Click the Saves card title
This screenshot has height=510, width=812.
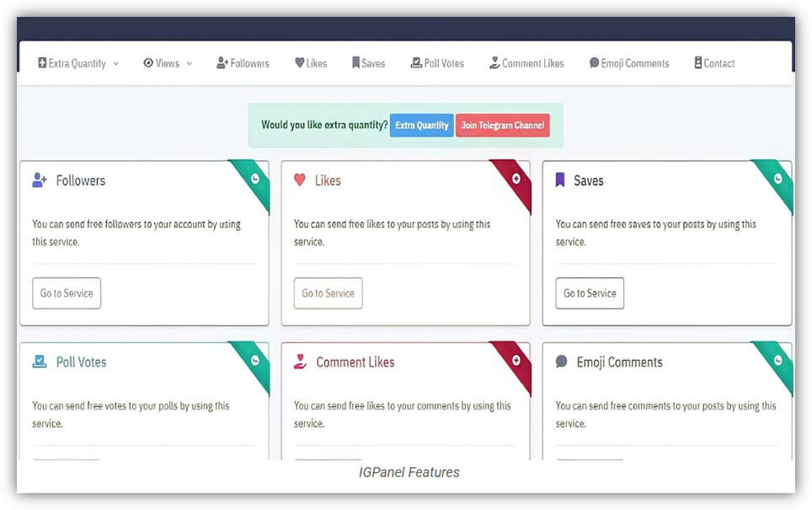(x=589, y=180)
